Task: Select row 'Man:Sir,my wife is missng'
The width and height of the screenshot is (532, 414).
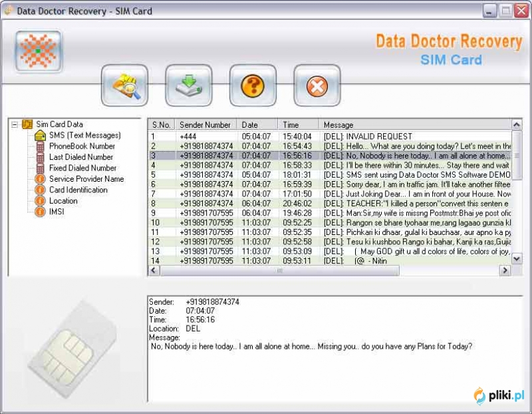Action: pyautogui.click(x=330, y=213)
